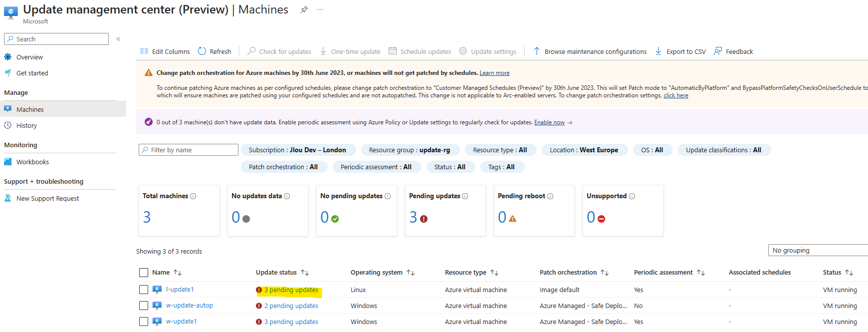Toggle the select-all checkbox in header
Screen dimensions: 868x332
point(144,273)
